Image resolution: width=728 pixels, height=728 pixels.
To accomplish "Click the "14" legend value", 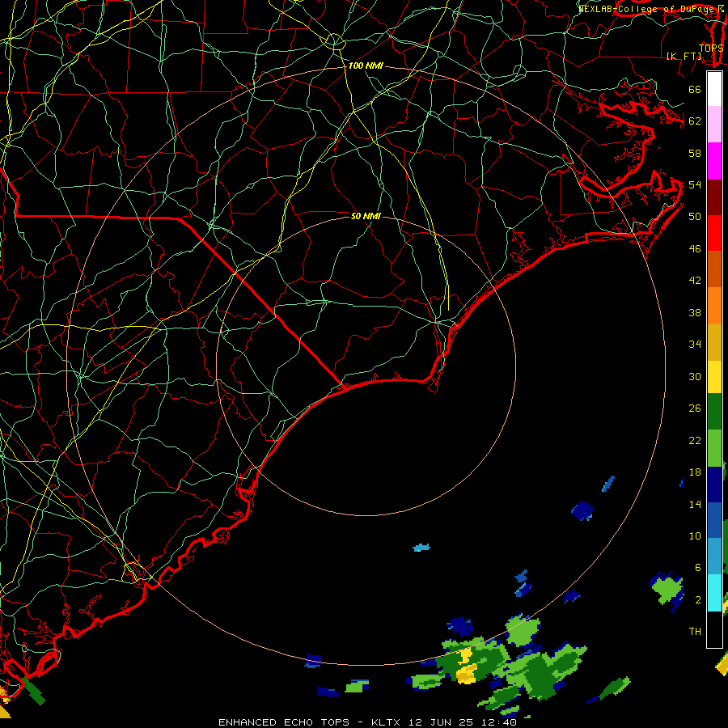I will point(695,504).
